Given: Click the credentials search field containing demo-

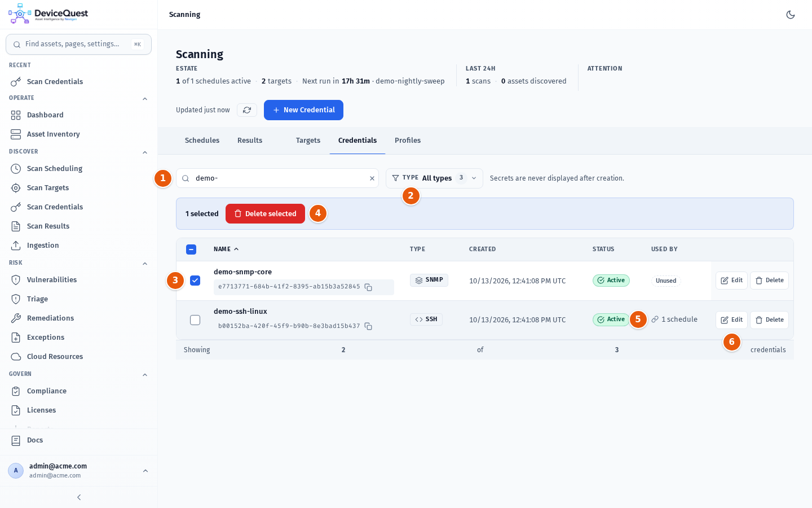Looking at the screenshot, I should coord(277,178).
